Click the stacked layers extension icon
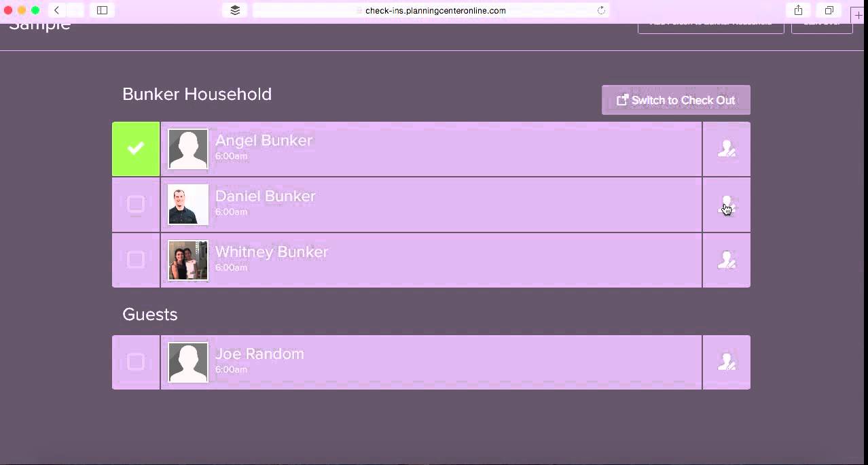 pos(235,10)
